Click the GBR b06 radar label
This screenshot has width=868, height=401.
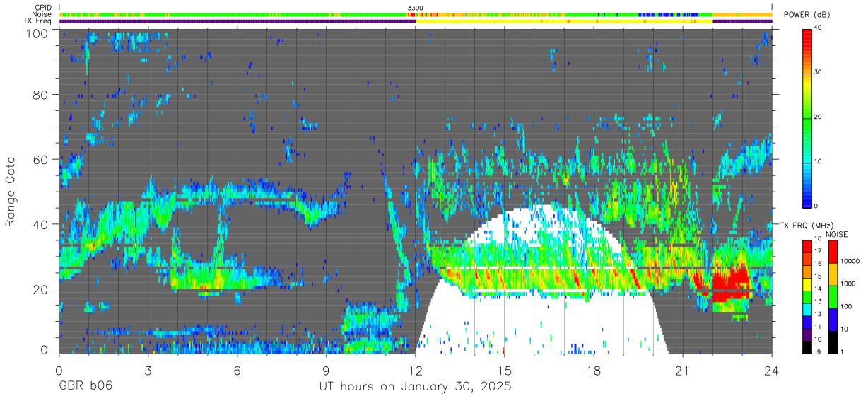coord(85,386)
